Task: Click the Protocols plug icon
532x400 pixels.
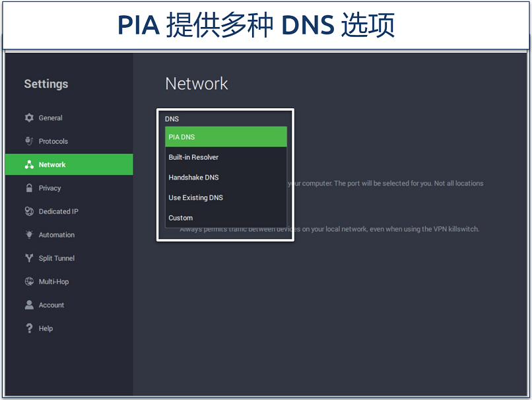Action: [29, 141]
